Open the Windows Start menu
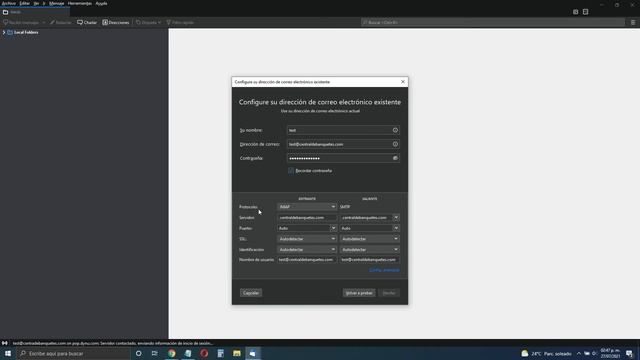 pyautogui.click(x=8, y=353)
